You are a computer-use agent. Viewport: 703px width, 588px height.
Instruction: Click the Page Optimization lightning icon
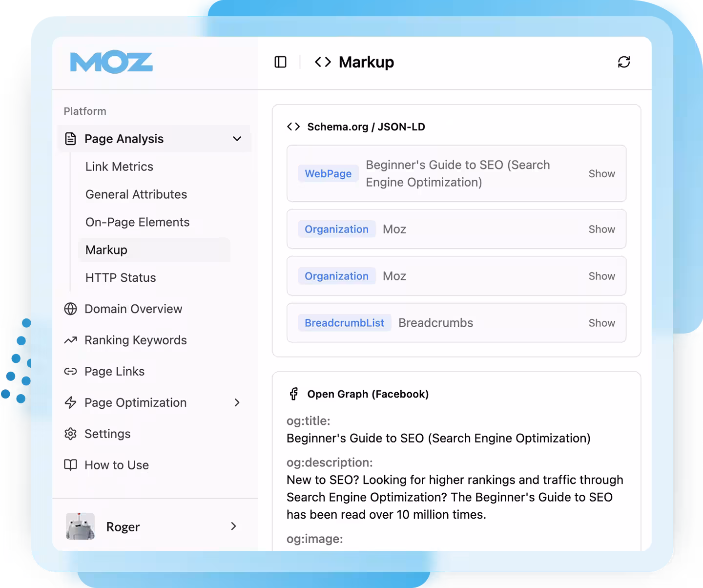(x=71, y=402)
